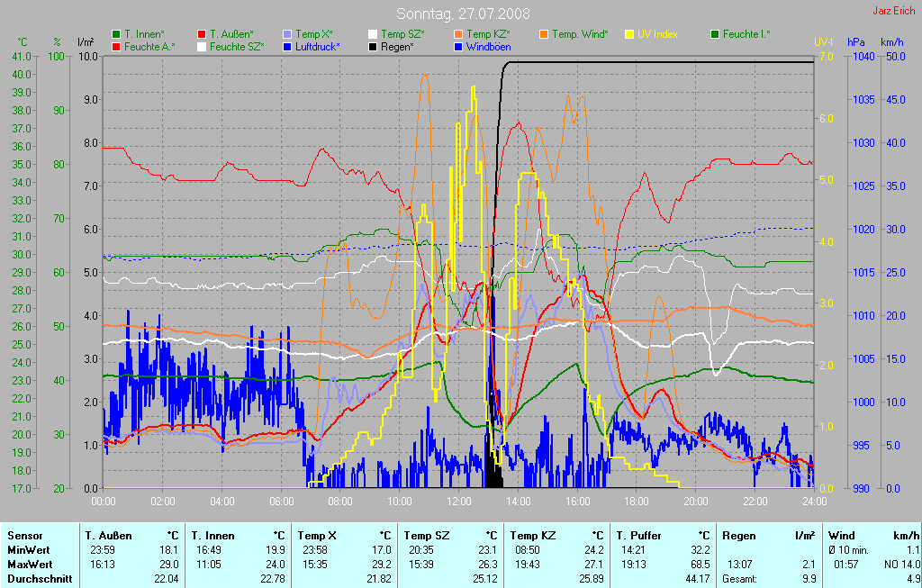
Task: Click the yellow UV Index legend swatch
Action: [629, 35]
